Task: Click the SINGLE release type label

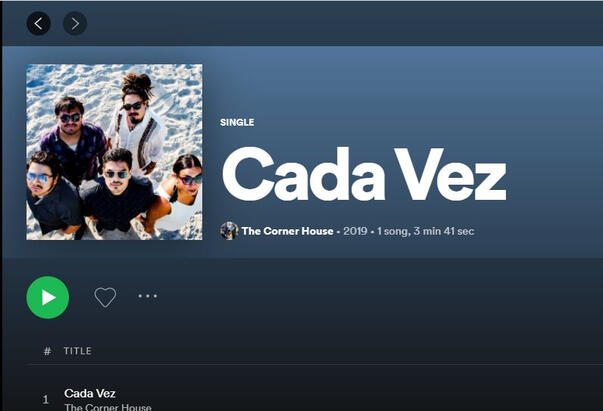Action: tap(237, 122)
